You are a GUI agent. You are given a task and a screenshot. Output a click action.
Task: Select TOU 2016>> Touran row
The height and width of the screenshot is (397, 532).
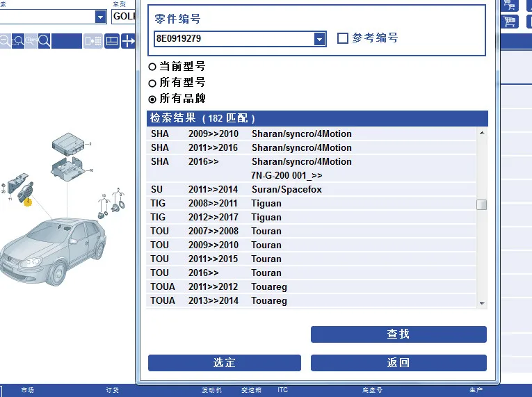pos(311,273)
